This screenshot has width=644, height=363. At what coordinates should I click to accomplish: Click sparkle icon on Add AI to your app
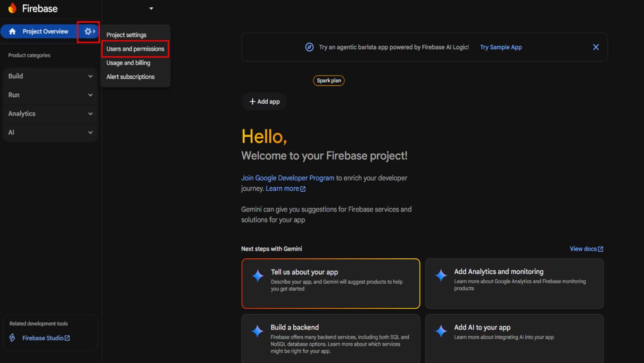(x=441, y=331)
